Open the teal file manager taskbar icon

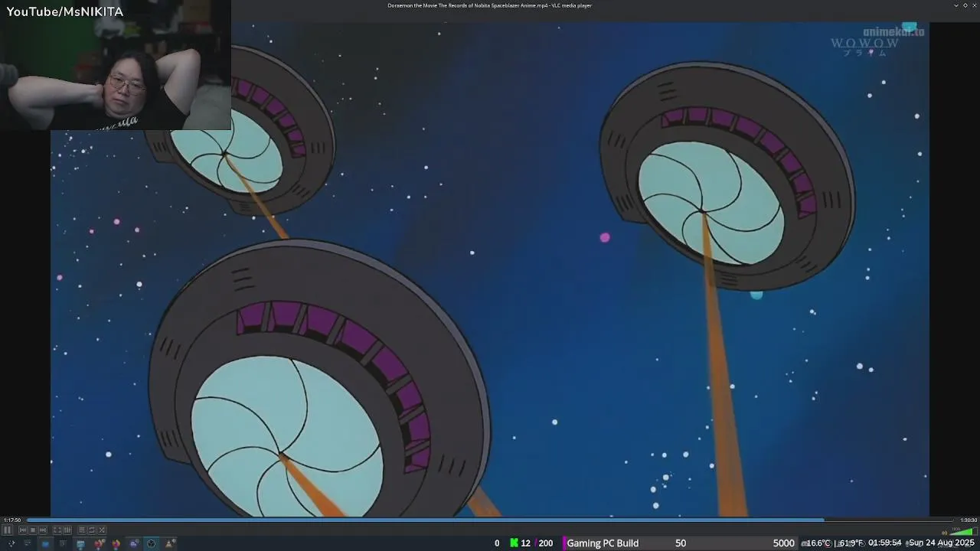pos(80,543)
